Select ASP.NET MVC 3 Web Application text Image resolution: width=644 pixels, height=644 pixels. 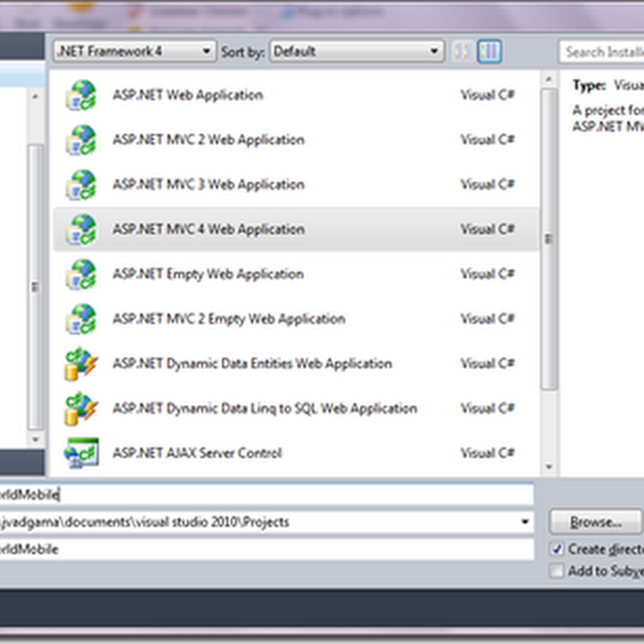coord(208,185)
